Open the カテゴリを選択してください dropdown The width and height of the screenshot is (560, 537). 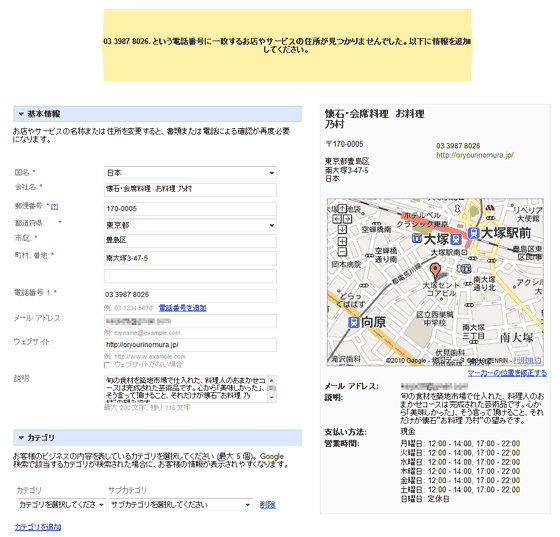point(61,505)
